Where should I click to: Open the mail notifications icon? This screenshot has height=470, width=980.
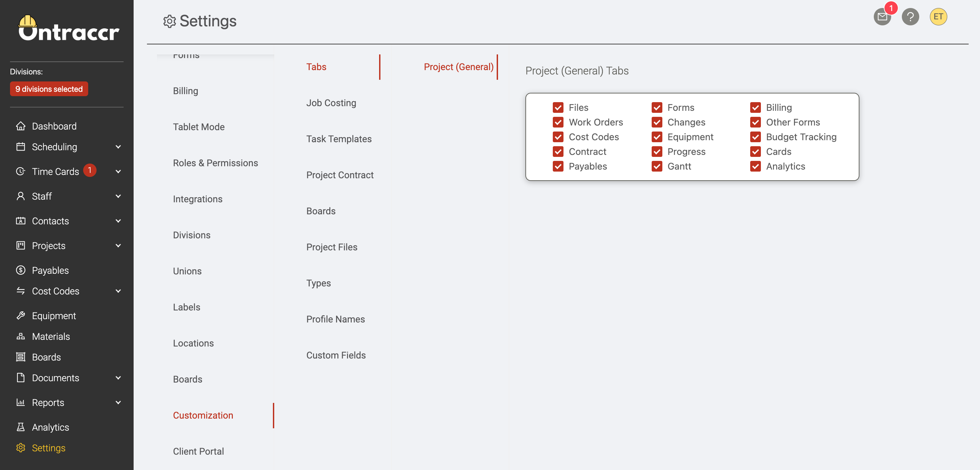click(x=882, y=17)
